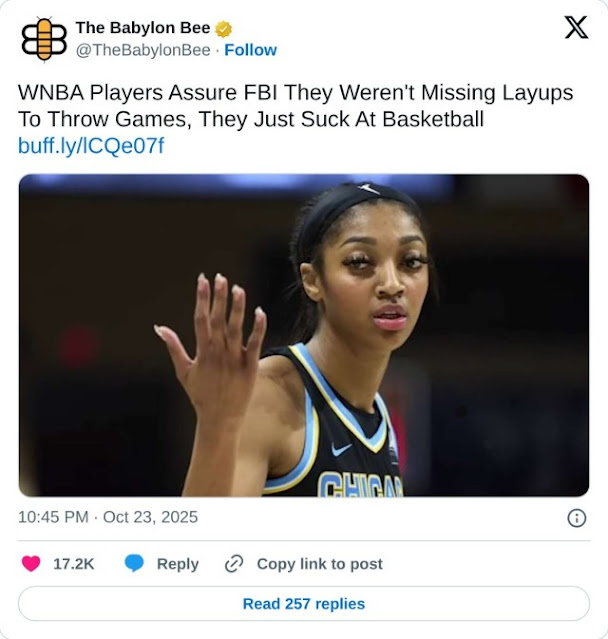Click Read 257 replies button
This screenshot has width=608, height=639.
coord(304,604)
